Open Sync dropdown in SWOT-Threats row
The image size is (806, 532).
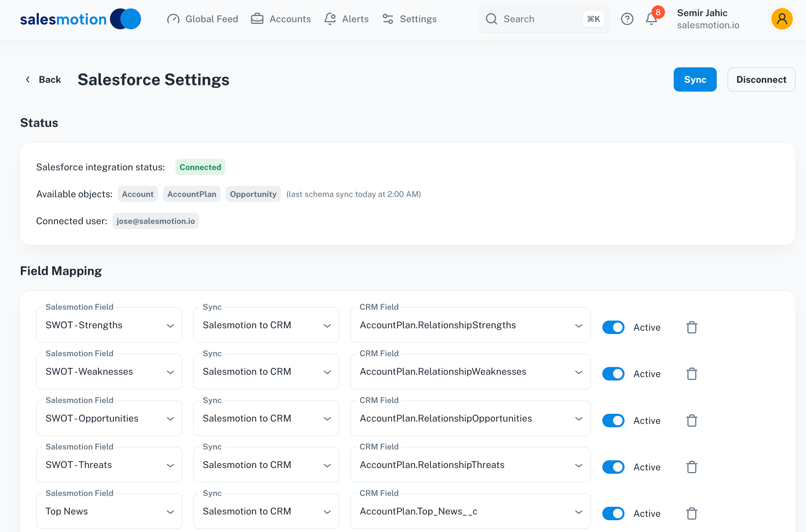pos(266,465)
